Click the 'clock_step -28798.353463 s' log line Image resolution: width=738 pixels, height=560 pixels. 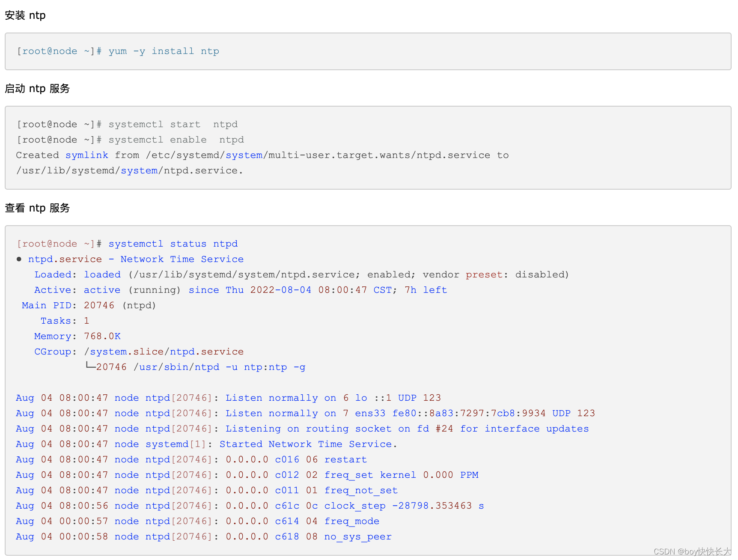(250, 506)
